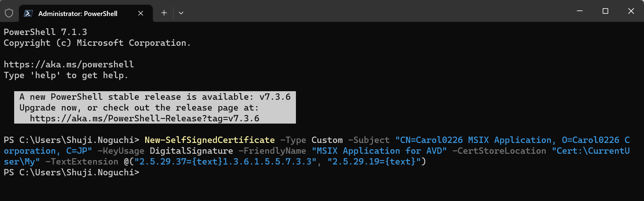The width and height of the screenshot is (644, 201).
Task: Click the DigitalSignature key usage value
Action: pyautogui.click(x=191, y=151)
